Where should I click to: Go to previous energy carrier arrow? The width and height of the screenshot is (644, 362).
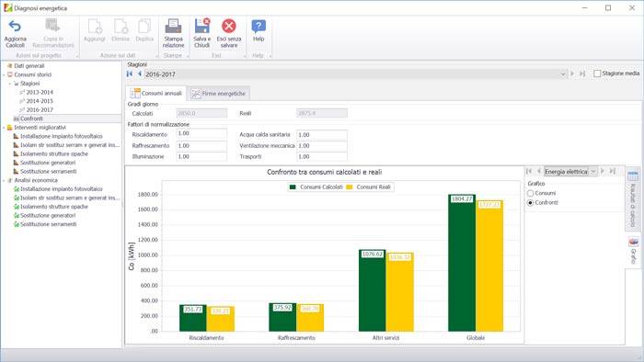point(539,171)
